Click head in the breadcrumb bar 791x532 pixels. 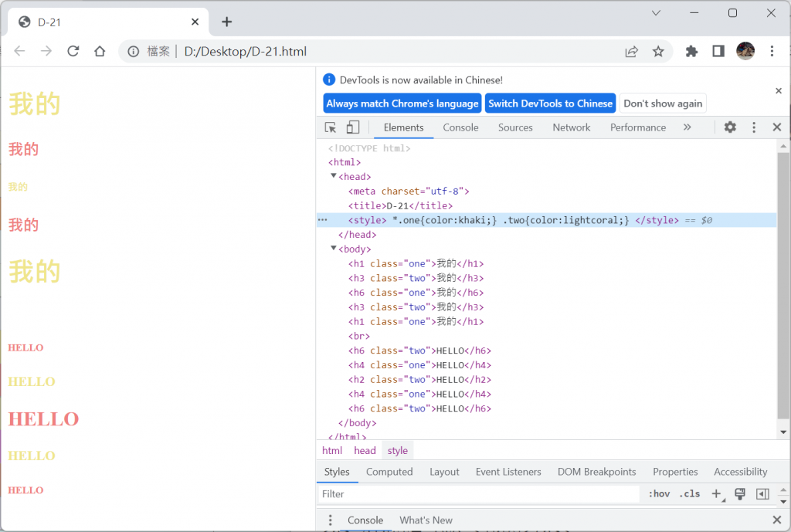[365, 450]
